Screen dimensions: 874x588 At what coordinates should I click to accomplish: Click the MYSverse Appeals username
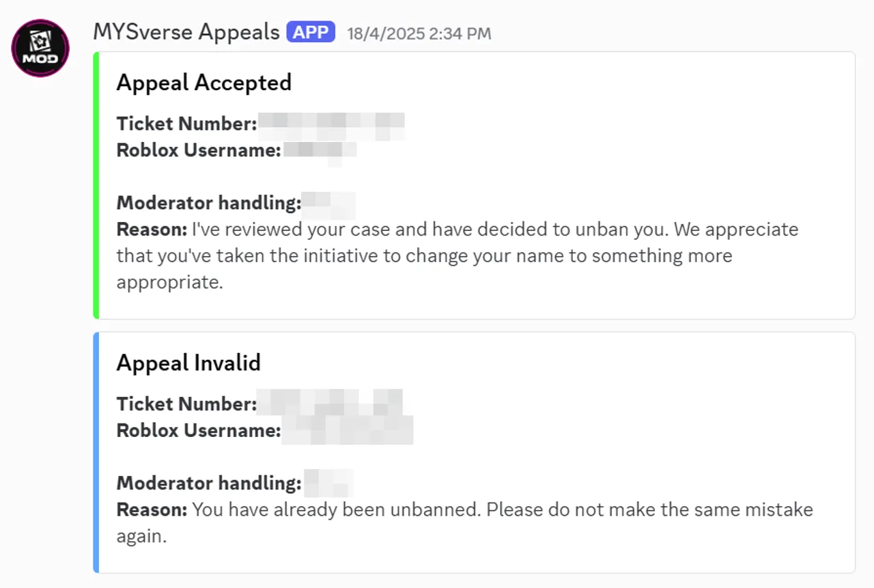pyautogui.click(x=186, y=32)
